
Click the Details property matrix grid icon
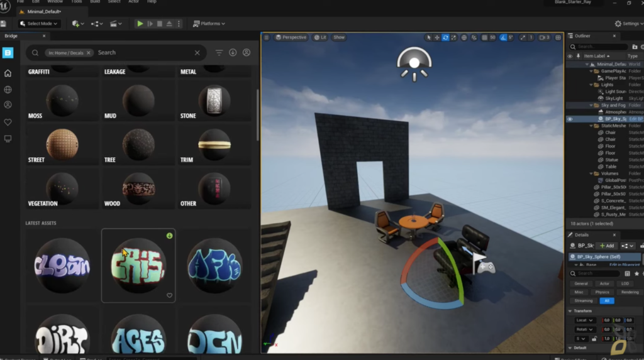click(x=627, y=273)
